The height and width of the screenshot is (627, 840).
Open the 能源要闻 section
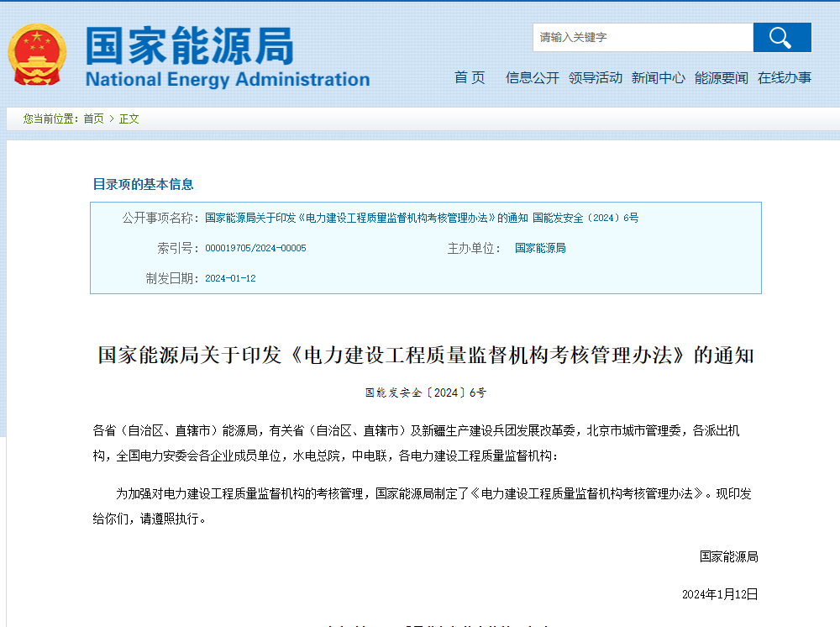(x=721, y=77)
